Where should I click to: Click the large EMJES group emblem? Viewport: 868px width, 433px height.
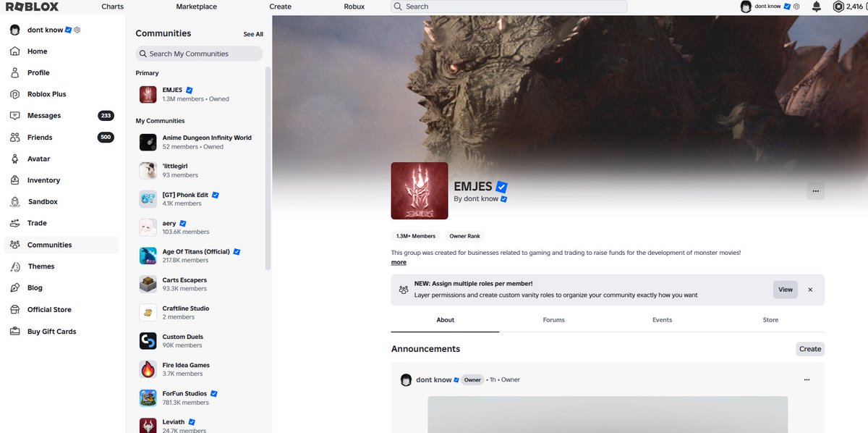[x=420, y=190]
